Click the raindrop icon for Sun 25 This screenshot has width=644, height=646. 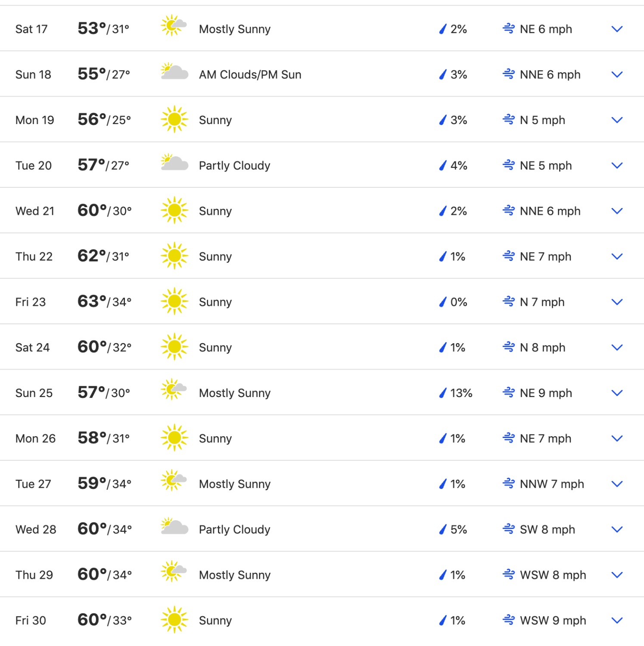[442, 393]
